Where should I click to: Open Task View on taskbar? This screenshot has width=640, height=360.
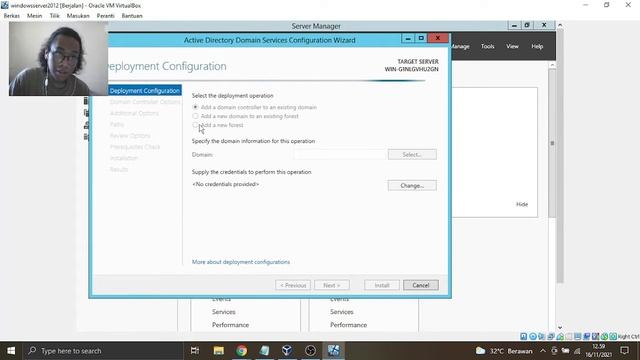point(195,351)
